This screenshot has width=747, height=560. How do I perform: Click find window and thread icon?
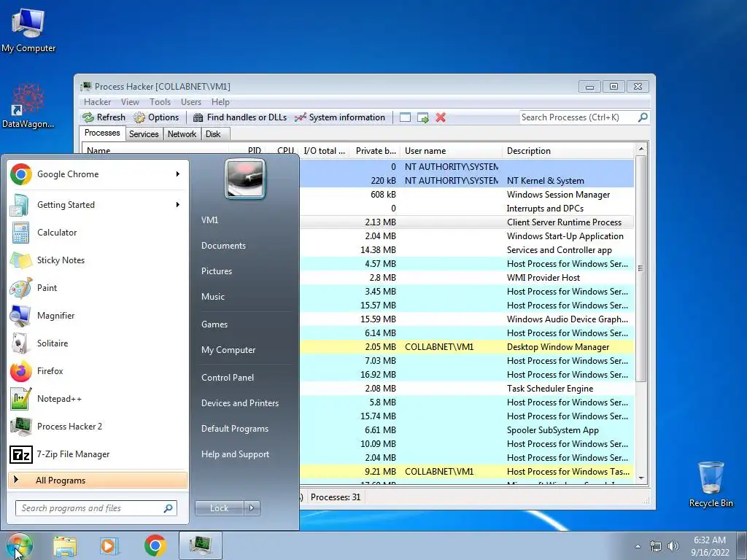tap(422, 117)
